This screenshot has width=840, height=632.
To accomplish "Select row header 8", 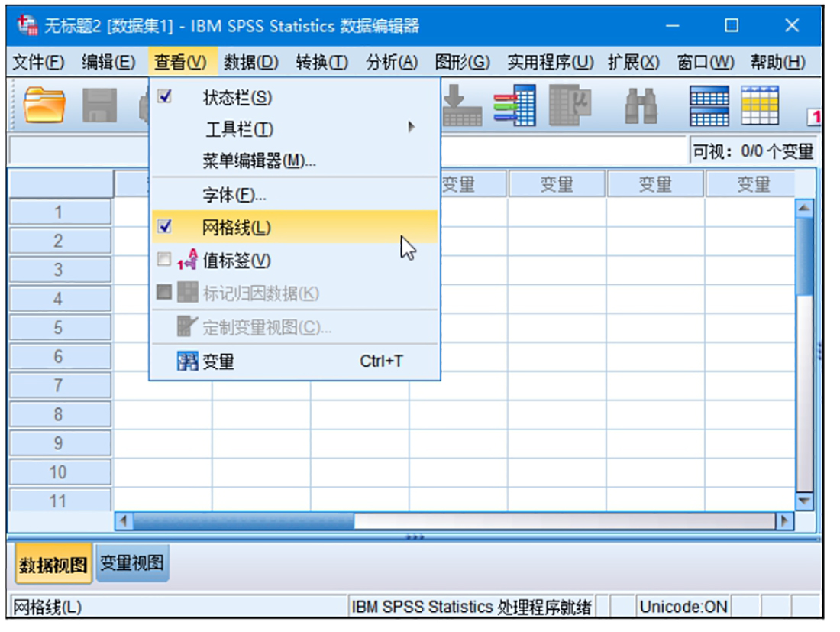I will coord(59,414).
